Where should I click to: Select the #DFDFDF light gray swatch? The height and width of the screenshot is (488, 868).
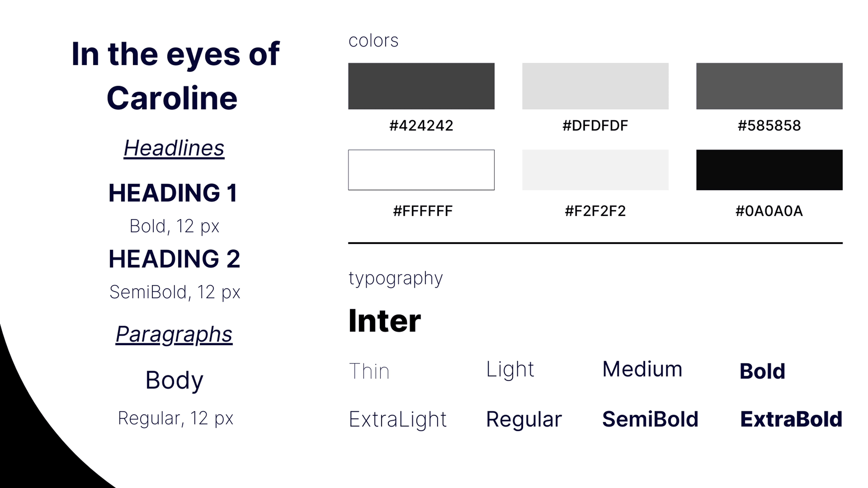[x=595, y=86]
